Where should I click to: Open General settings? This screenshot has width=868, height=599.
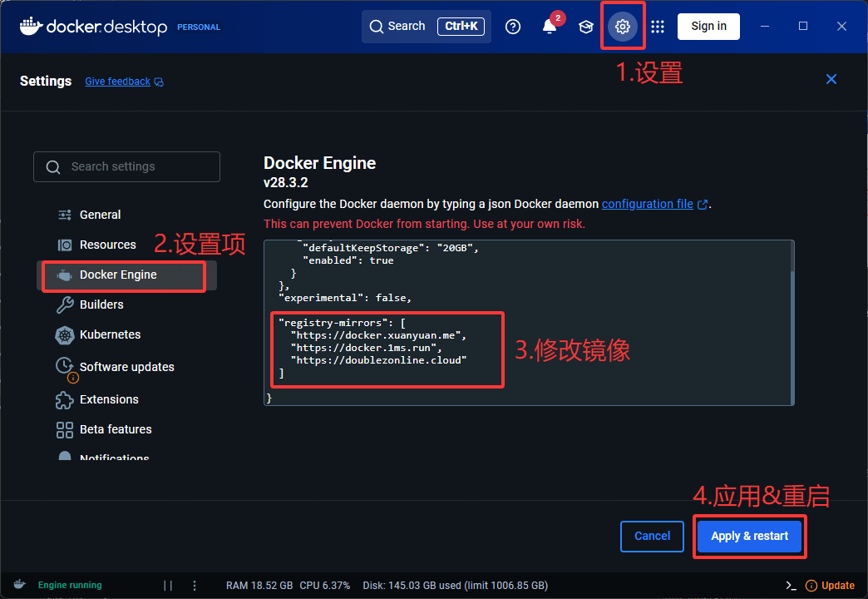click(x=100, y=215)
